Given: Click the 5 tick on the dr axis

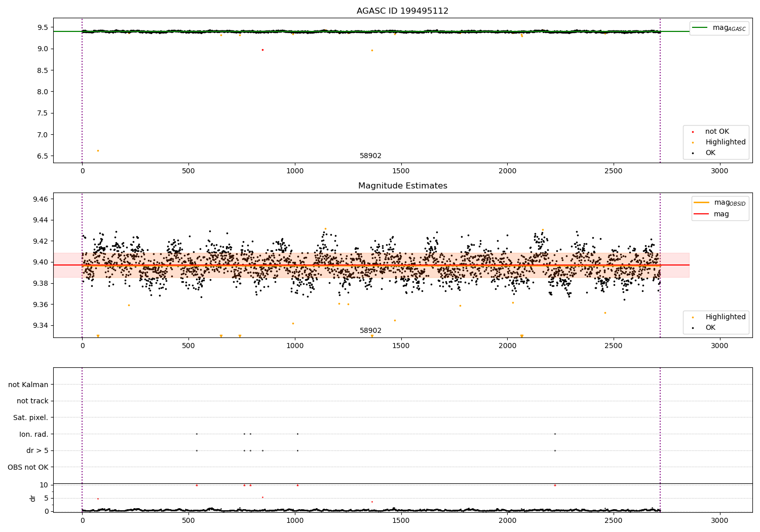Looking at the screenshot, I should [x=46, y=498].
